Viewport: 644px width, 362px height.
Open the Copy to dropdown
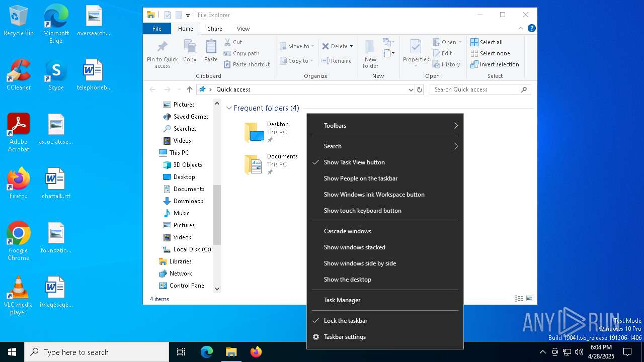pyautogui.click(x=297, y=61)
